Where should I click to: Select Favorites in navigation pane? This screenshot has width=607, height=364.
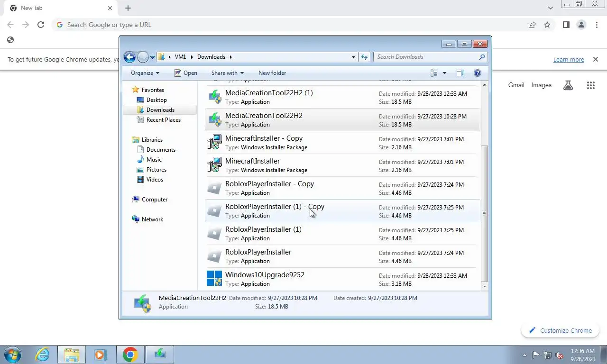[153, 90]
